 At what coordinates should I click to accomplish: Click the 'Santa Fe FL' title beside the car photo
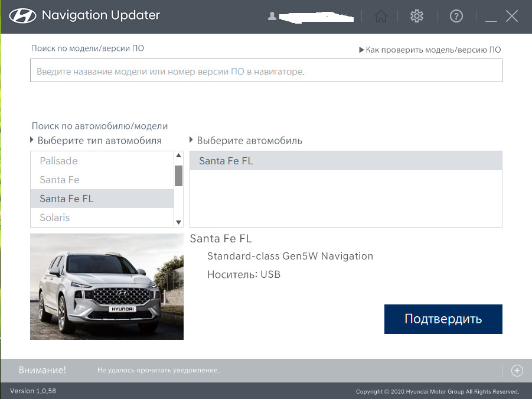[x=221, y=239]
